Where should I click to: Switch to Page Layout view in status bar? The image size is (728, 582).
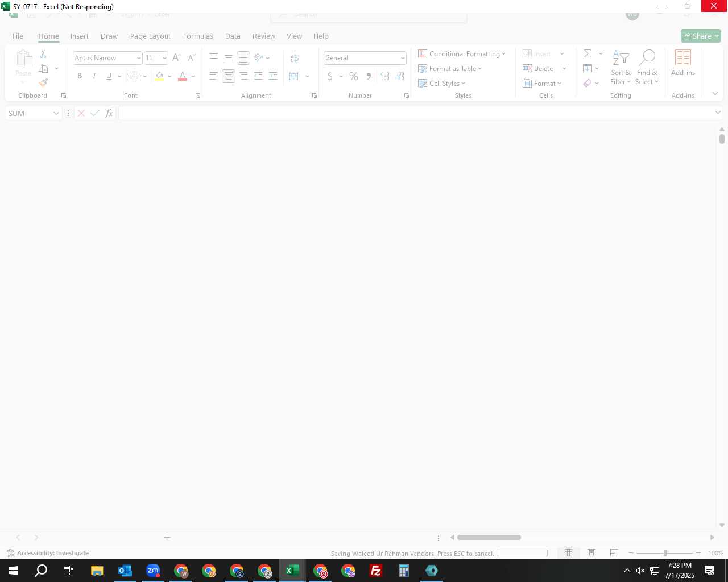tap(591, 553)
